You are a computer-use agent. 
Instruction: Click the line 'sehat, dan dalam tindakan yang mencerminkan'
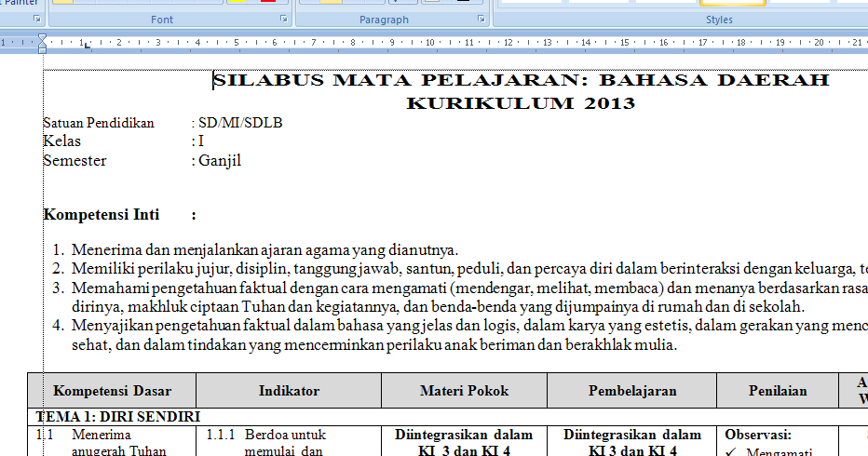click(x=374, y=344)
